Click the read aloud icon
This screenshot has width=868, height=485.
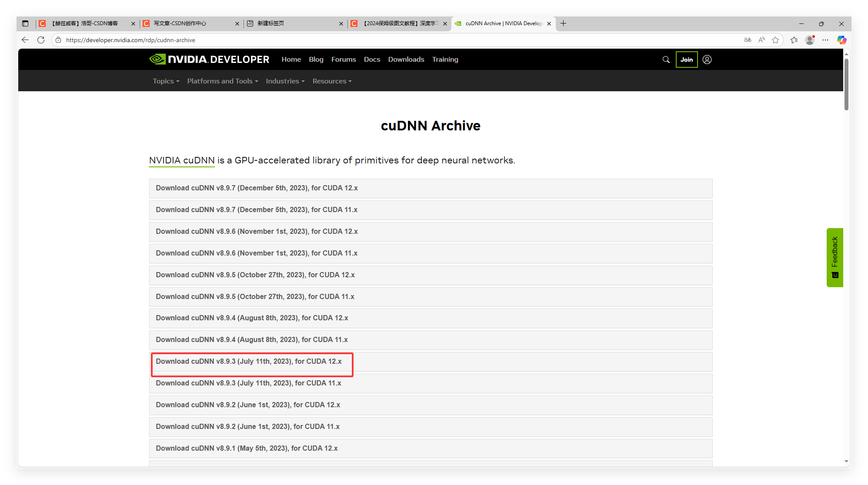tap(761, 40)
